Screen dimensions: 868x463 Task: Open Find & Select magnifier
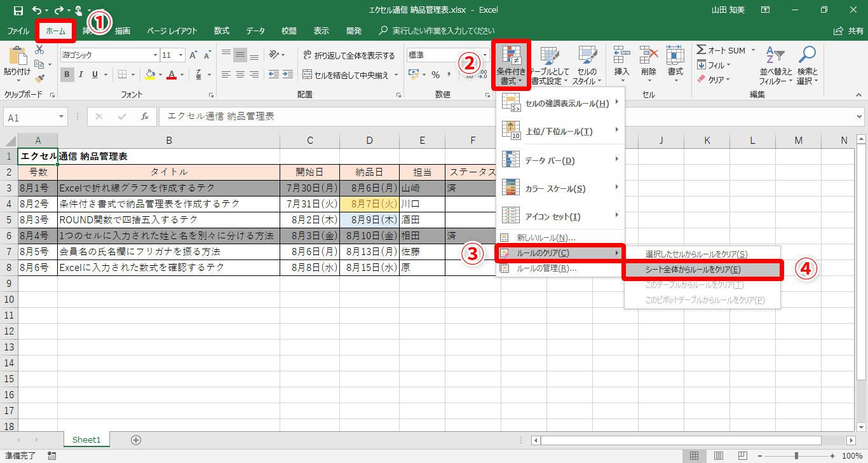(807, 65)
